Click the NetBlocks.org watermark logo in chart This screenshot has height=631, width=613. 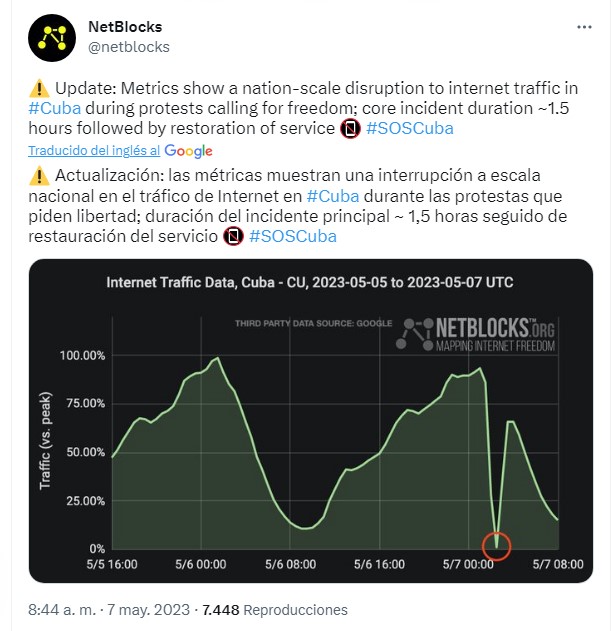click(x=475, y=334)
